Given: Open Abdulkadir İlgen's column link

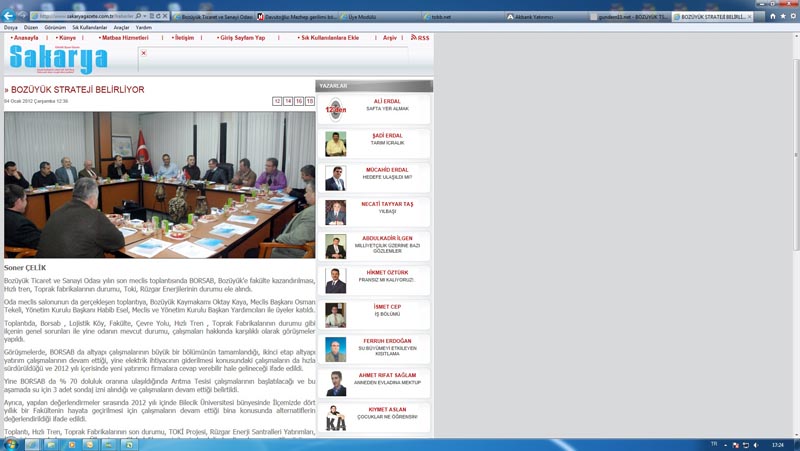Looking at the screenshot, I should pos(387,248).
